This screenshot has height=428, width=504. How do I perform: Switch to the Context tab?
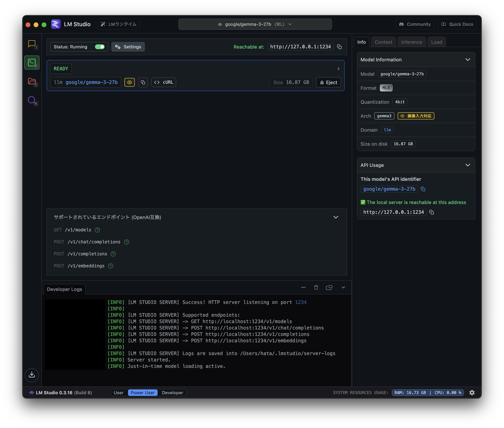tap(383, 42)
